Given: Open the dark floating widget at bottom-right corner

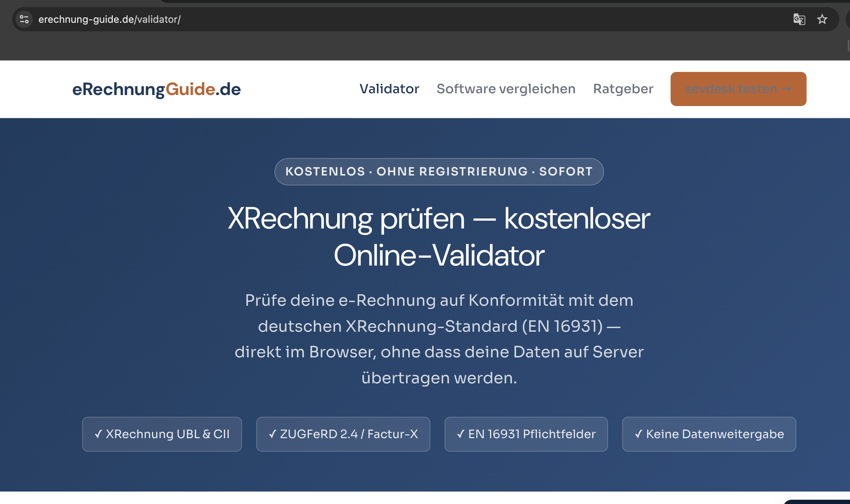Looking at the screenshot, I should point(819,502).
